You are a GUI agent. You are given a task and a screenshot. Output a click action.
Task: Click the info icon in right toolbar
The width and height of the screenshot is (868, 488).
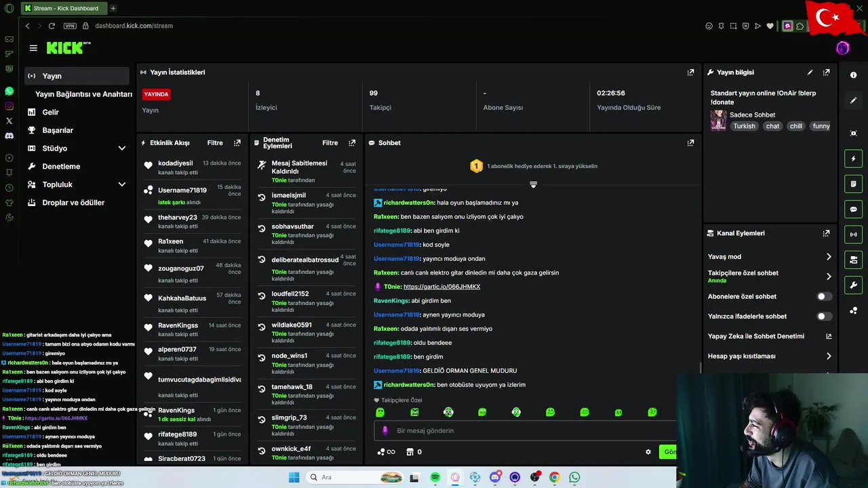click(x=854, y=75)
